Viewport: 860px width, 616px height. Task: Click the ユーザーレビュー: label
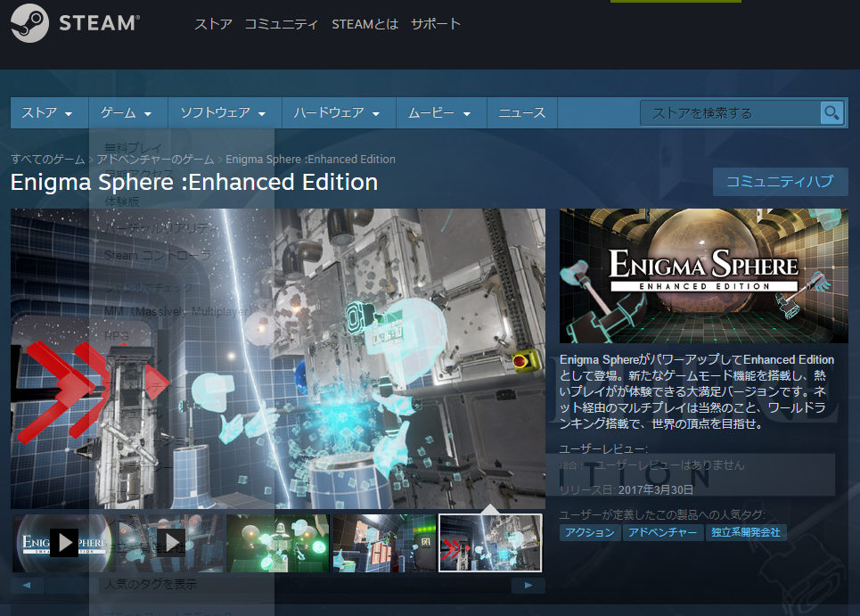(603, 449)
